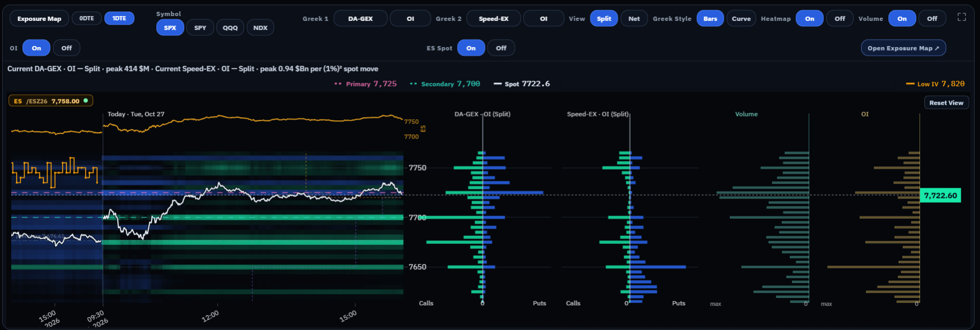
Task: Choose the Split view
Action: pyautogui.click(x=604, y=19)
